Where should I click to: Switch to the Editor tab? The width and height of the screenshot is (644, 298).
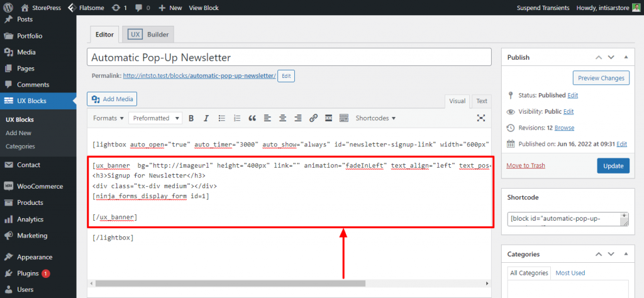[104, 35]
